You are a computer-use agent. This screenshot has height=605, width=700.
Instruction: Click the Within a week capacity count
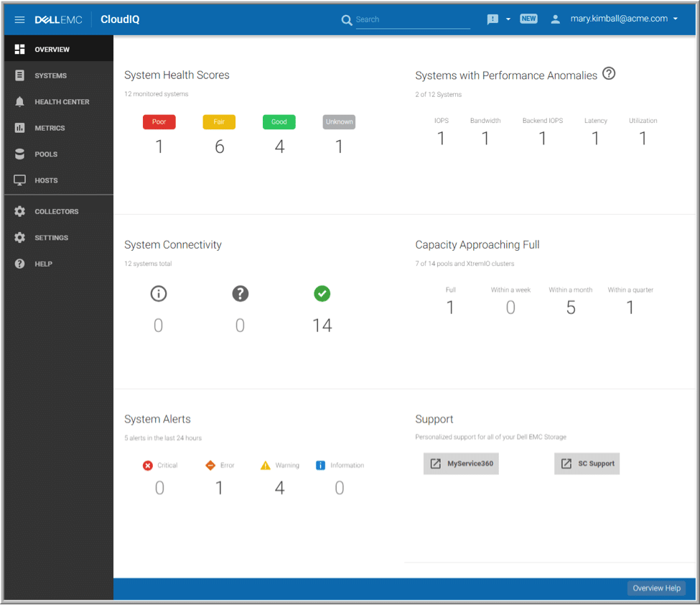click(510, 308)
